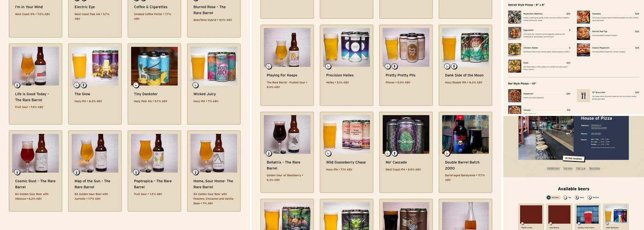Click the Order to go link

coord(581,168)
